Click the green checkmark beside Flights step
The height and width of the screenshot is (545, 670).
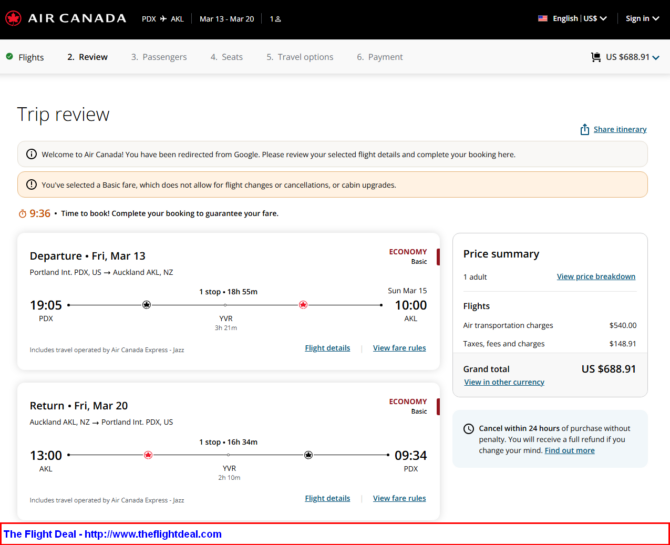tap(9, 56)
